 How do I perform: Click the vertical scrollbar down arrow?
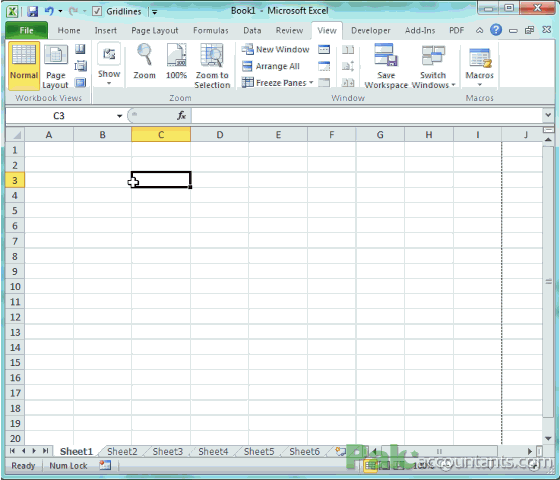[548, 439]
